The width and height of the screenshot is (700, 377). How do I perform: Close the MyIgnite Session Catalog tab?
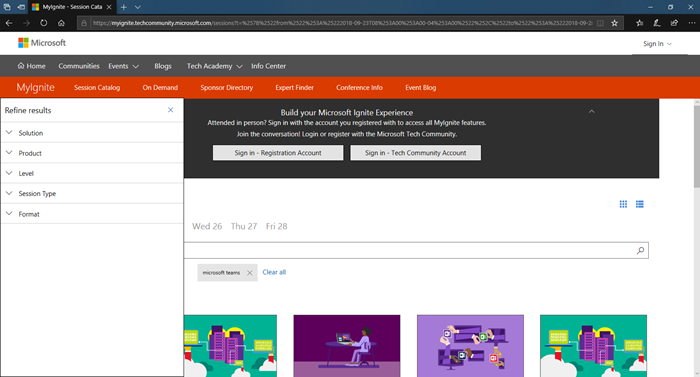[x=109, y=7]
